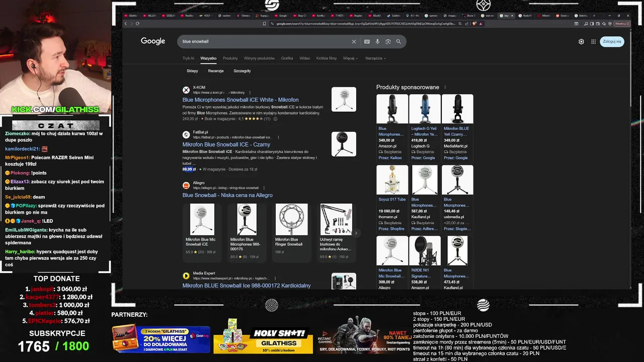Open three-dot menu beside FatBat.pl result
This screenshot has width=644, height=362.
coord(278,137)
